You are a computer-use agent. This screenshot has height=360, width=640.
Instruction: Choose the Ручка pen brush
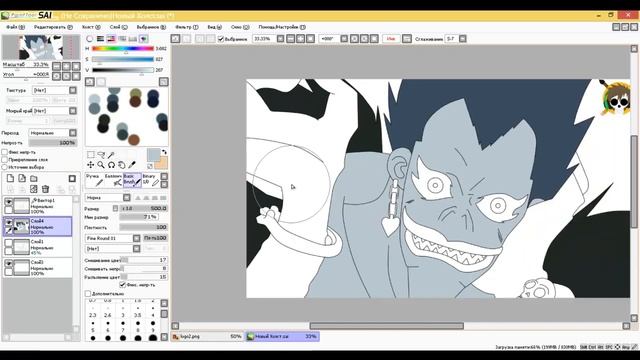tap(95, 180)
